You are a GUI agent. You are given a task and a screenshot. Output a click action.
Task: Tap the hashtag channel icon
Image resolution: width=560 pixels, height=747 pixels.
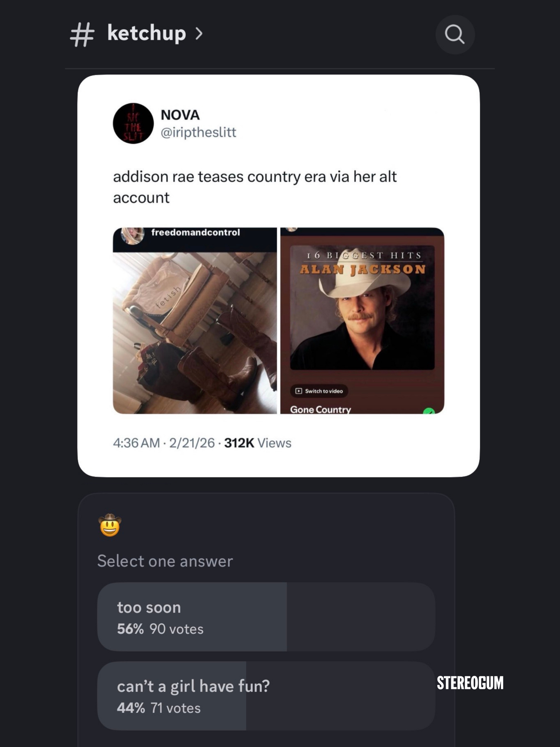tap(82, 34)
